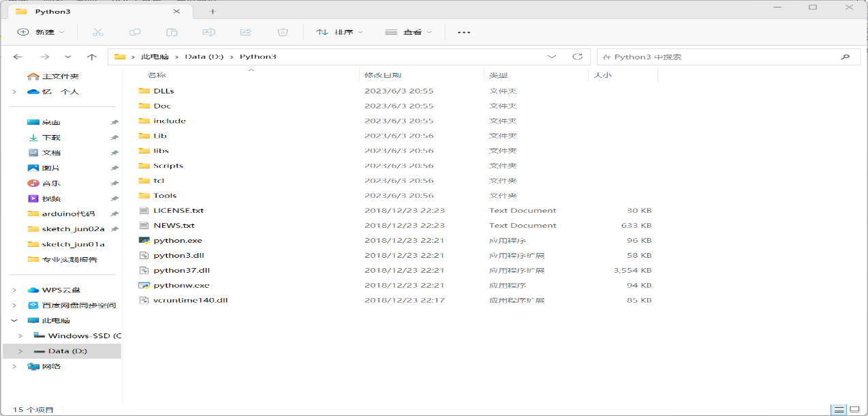This screenshot has height=416, width=868.
Task: Select the python3.dll file icon
Action: (x=144, y=256)
